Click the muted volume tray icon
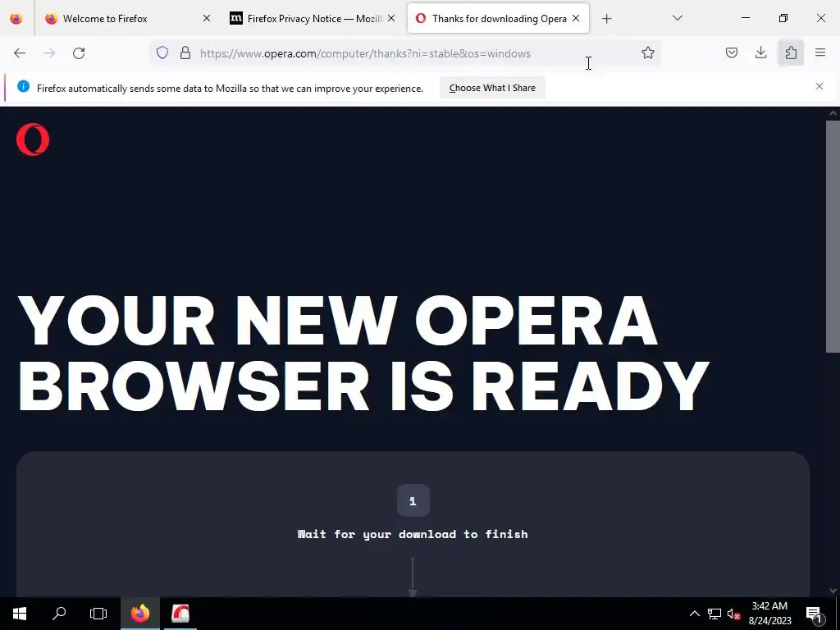840x630 pixels. [x=733, y=614]
